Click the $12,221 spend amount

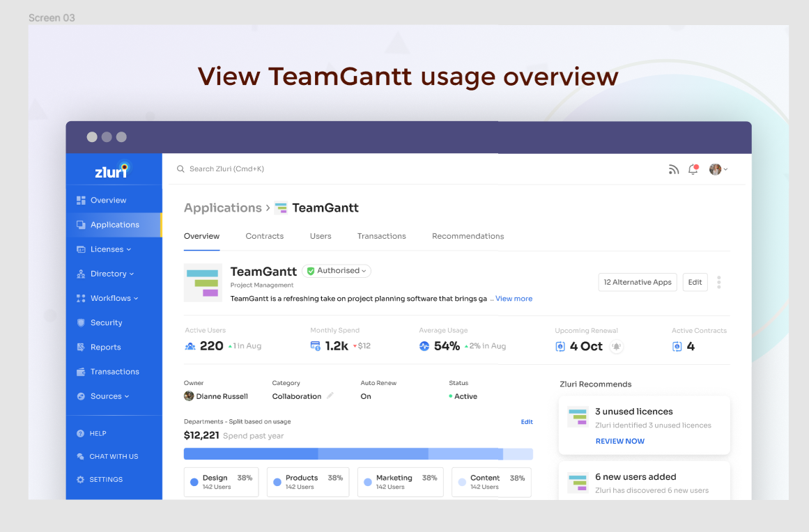(201, 436)
